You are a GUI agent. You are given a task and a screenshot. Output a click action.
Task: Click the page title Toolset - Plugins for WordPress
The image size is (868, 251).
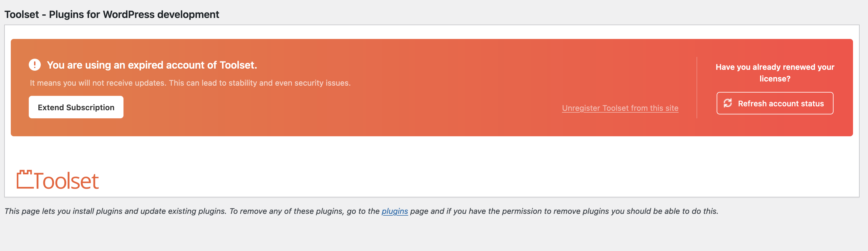[111, 14]
